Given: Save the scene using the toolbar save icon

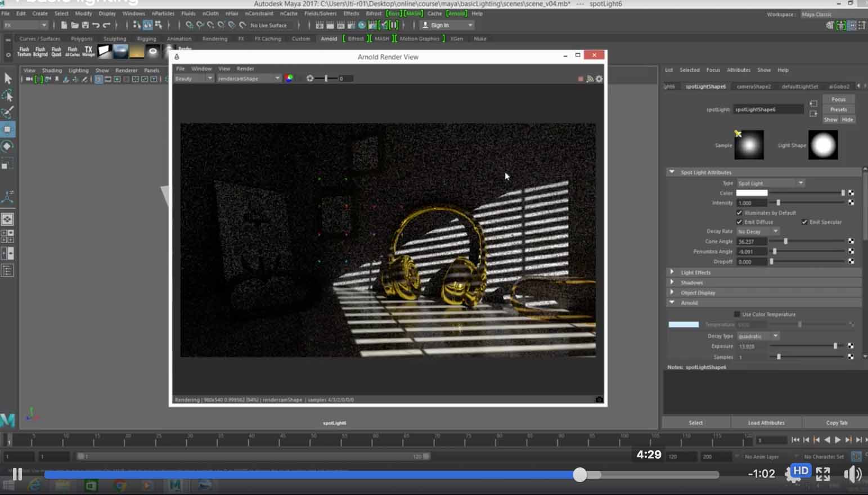Looking at the screenshot, I should [85, 25].
